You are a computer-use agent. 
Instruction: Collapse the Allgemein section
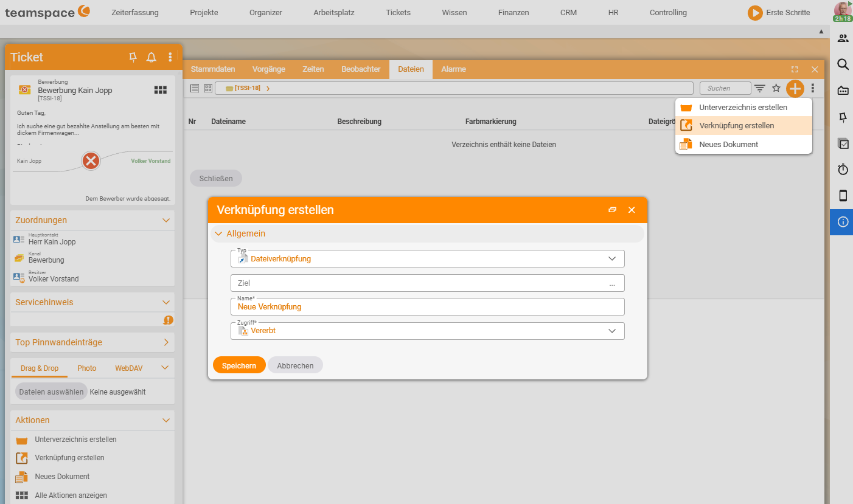219,233
